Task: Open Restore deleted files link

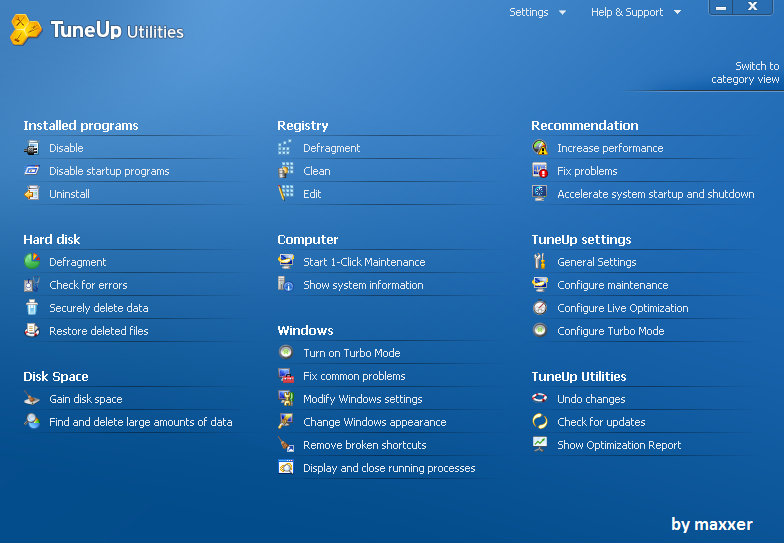Action: (98, 331)
